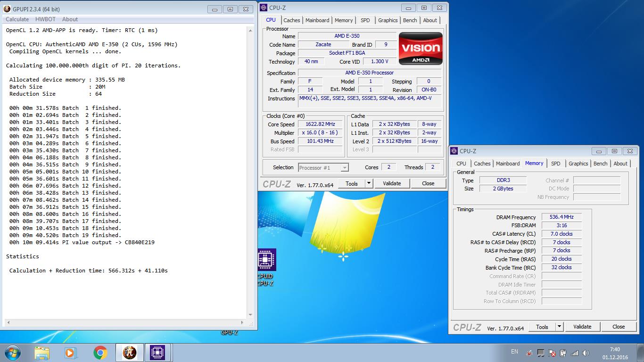The height and width of the screenshot is (362, 644).
Task: Switch to Mainboard tab in the CPU-Z CPU window
Action: pyautogui.click(x=317, y=20)
